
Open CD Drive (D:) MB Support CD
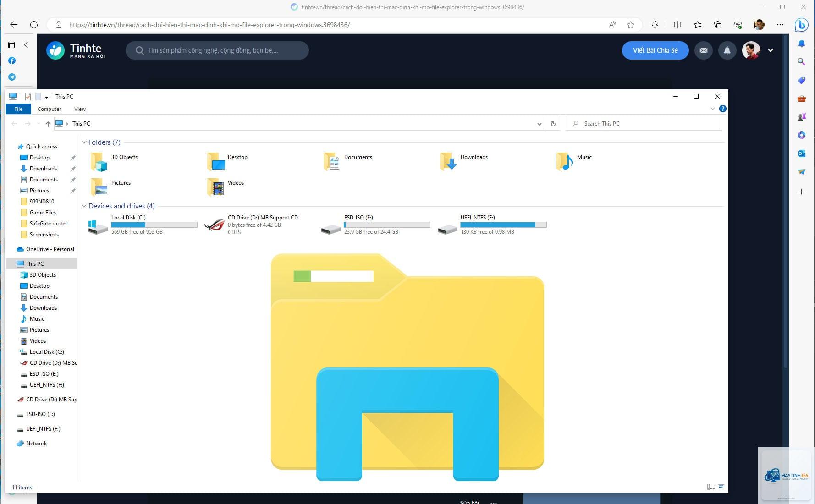pos(251,225)
